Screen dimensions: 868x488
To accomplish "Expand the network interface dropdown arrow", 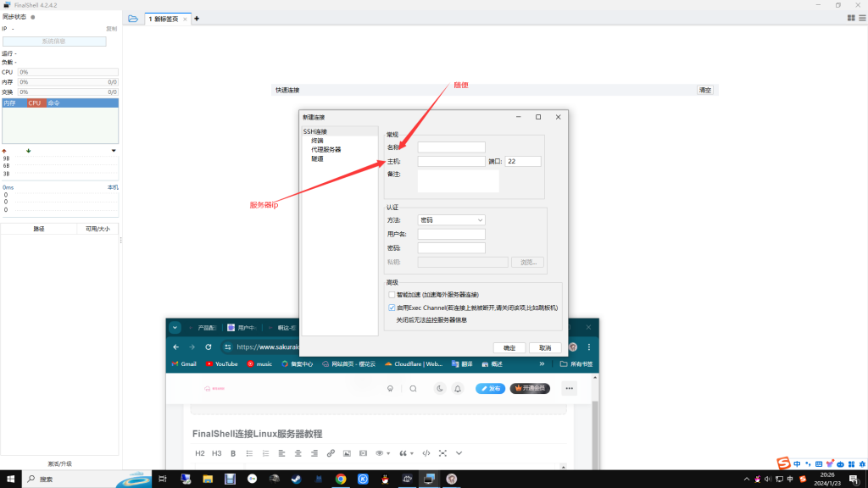I will coord(114,151).
